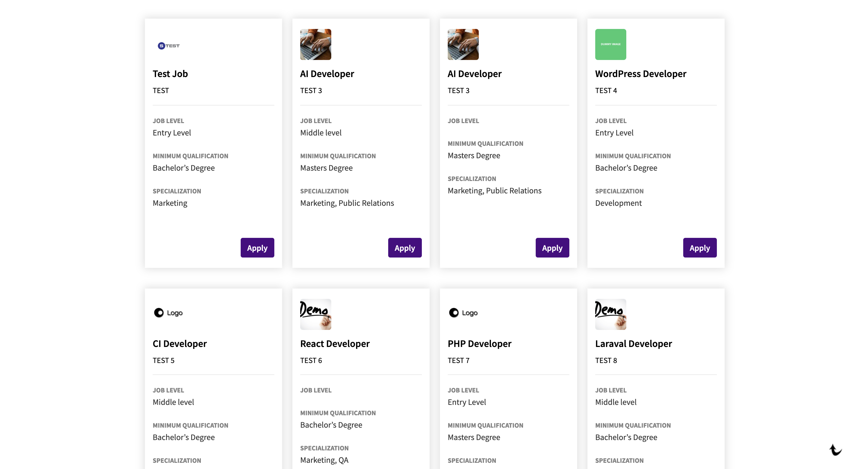The width and height of the screenshot is (868, 469).
Task: Click the Logo icon on PHP Developer card
Action: tap(463, 313)
